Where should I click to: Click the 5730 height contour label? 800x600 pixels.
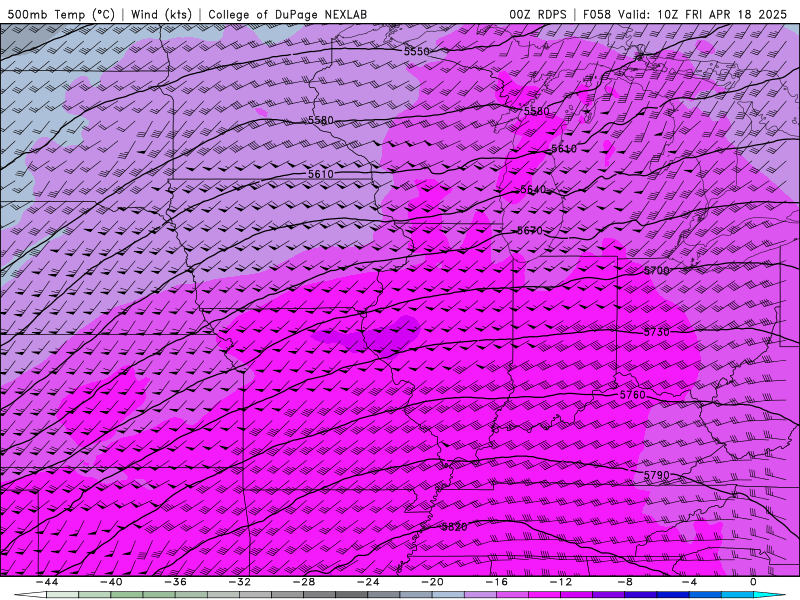[657, 332]
